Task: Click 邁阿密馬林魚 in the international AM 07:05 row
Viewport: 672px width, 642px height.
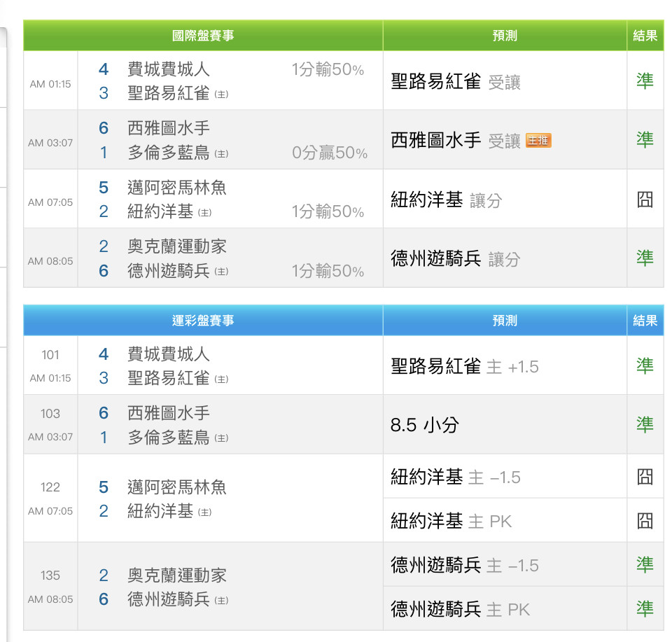Action: coord(176,188)
